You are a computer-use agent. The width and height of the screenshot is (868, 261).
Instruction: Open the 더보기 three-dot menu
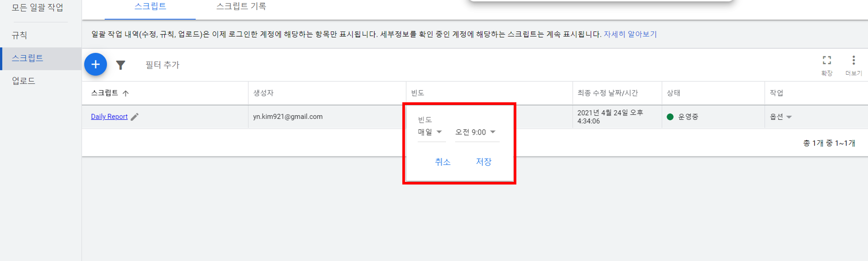[x=853, y=65]
